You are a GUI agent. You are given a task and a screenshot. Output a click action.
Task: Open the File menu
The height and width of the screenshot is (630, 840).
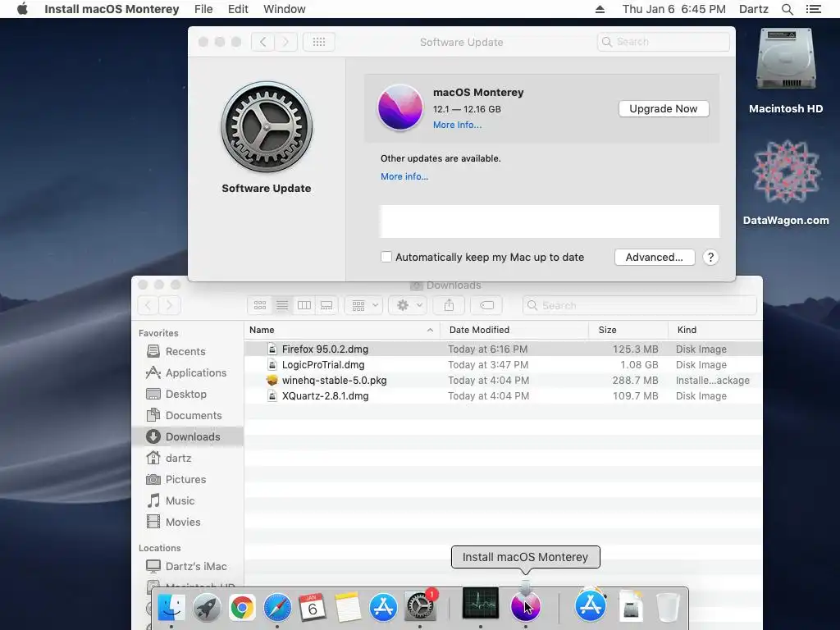point(203,9)
